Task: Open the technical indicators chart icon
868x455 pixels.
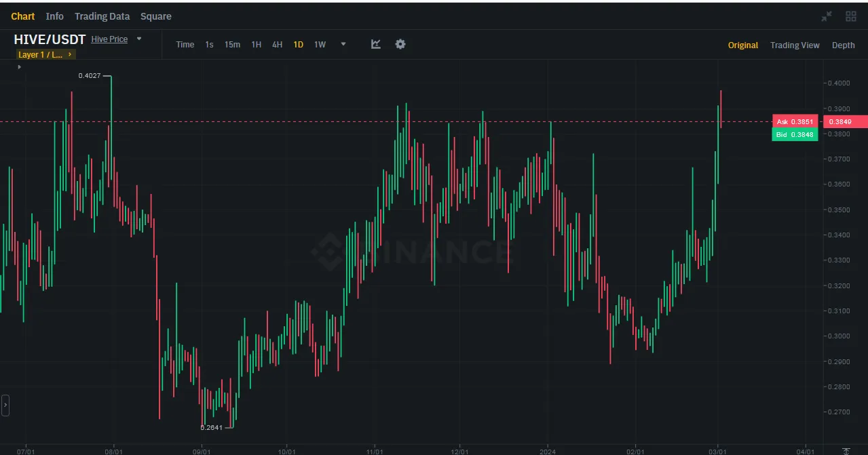Action: pos(376,44)
